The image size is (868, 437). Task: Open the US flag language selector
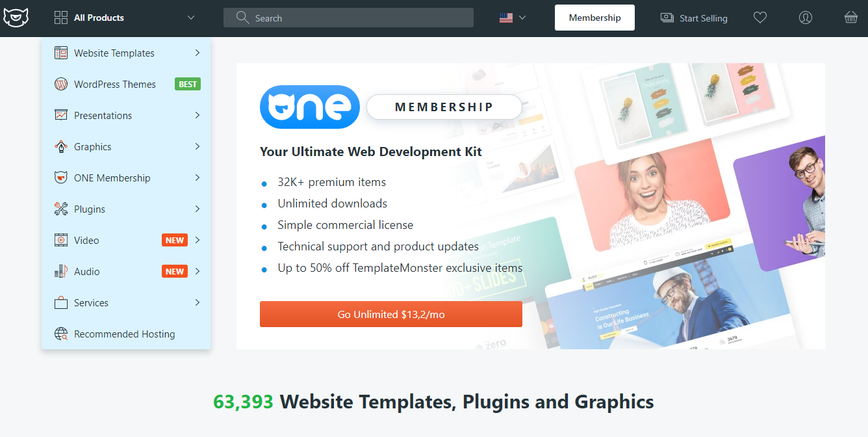click(x=513, y=18)
